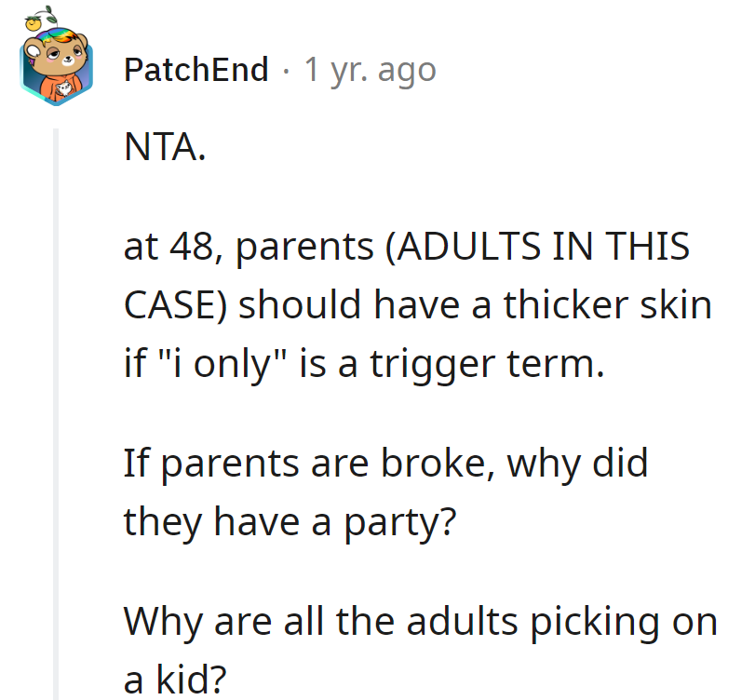Image resolution: width=755 pixels, height=700 pixels.
Task: Click the "1 yr. ago" timestamp
Action: pos(371,70)
